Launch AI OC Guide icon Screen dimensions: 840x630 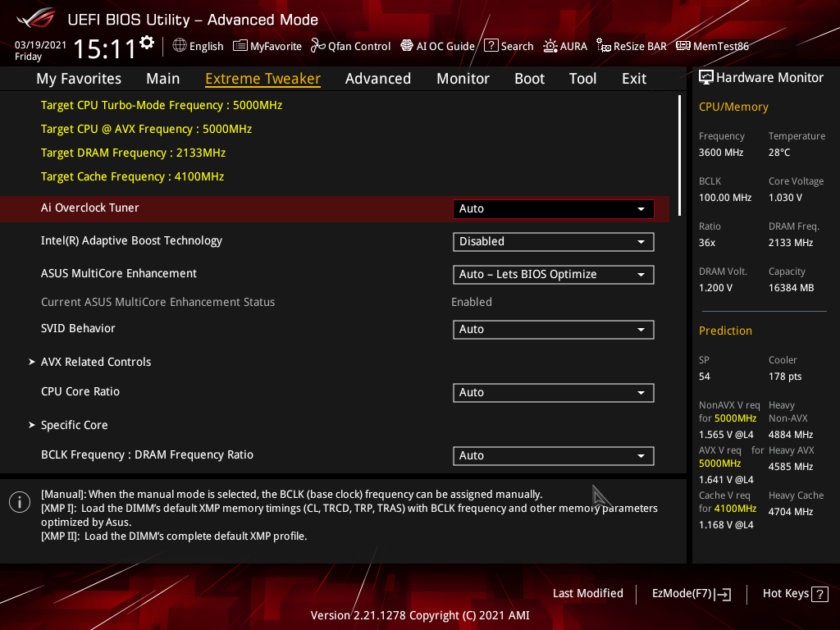pos(407,46)
